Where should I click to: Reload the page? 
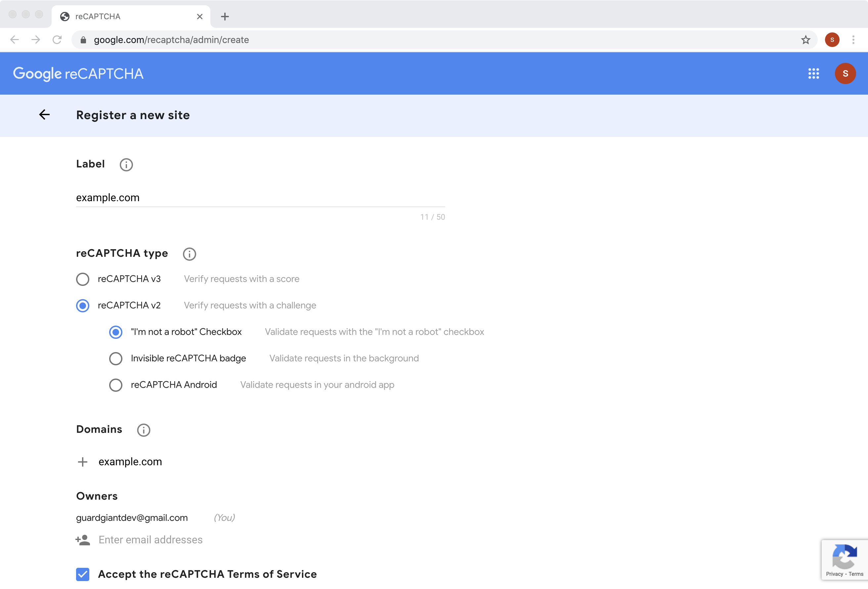click(x=57, y=40)
